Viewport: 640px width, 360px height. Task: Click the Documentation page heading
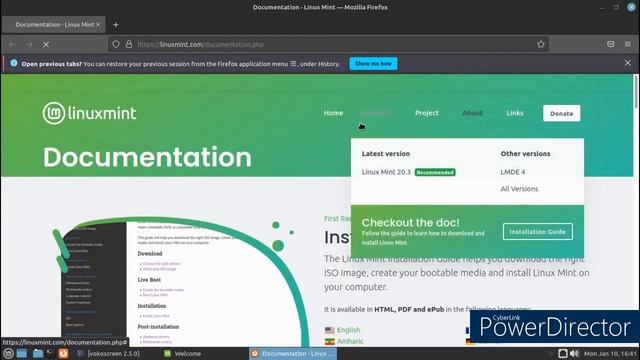pos(147,157)
